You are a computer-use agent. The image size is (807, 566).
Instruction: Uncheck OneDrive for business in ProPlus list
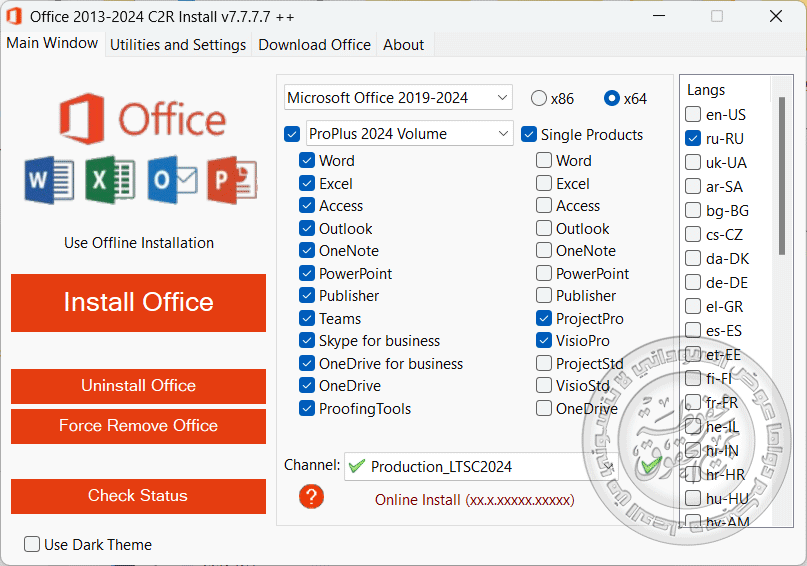point(307,363)
